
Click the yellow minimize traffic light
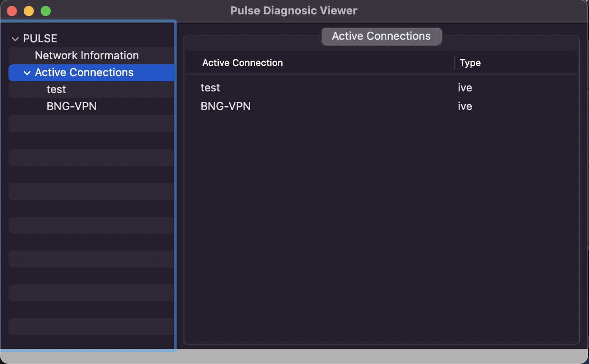tap(28, 11)
